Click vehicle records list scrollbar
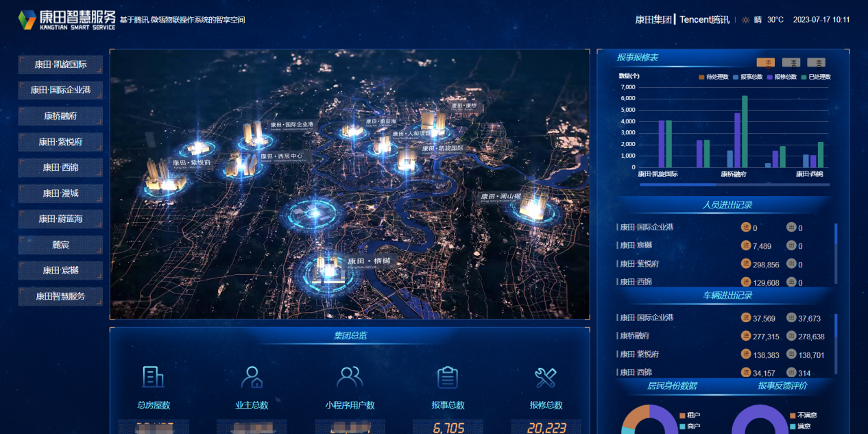868x434 pixels. coord(836,344)
